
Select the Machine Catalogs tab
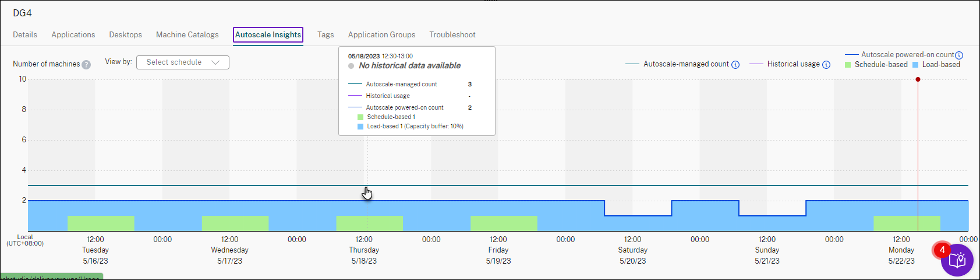pos(187,35)
